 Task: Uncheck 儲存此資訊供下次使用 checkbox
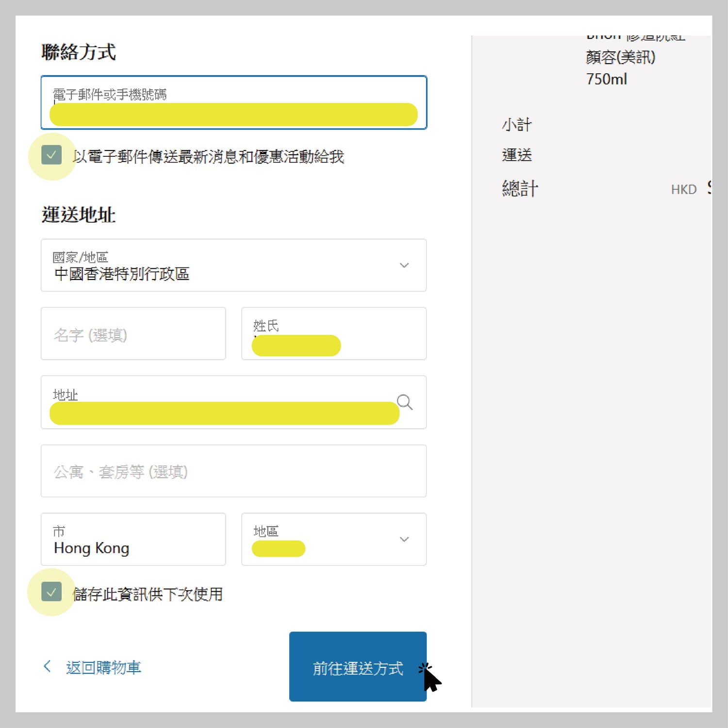51,592
